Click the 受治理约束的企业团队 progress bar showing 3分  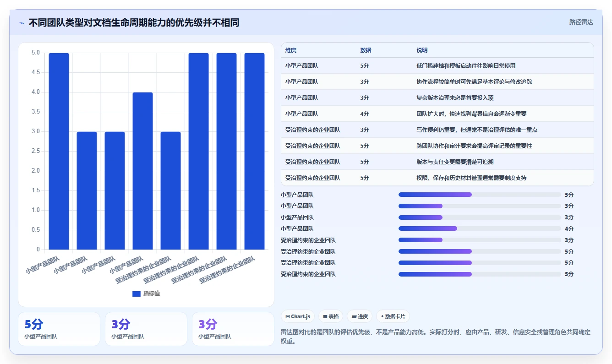click(480, 240)
